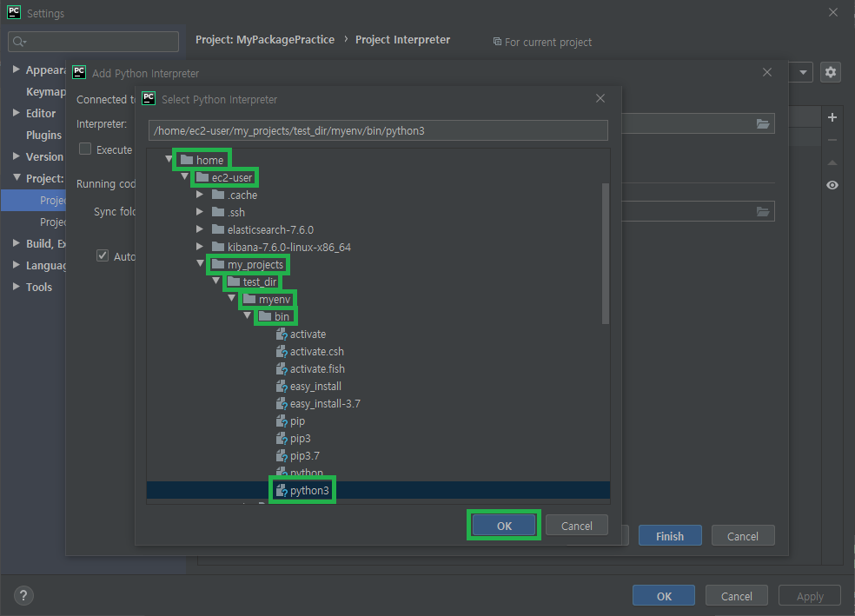Screen dimensions: 855x616
Task: Click the plus icon to add package
Action: [x=832, y=117]
